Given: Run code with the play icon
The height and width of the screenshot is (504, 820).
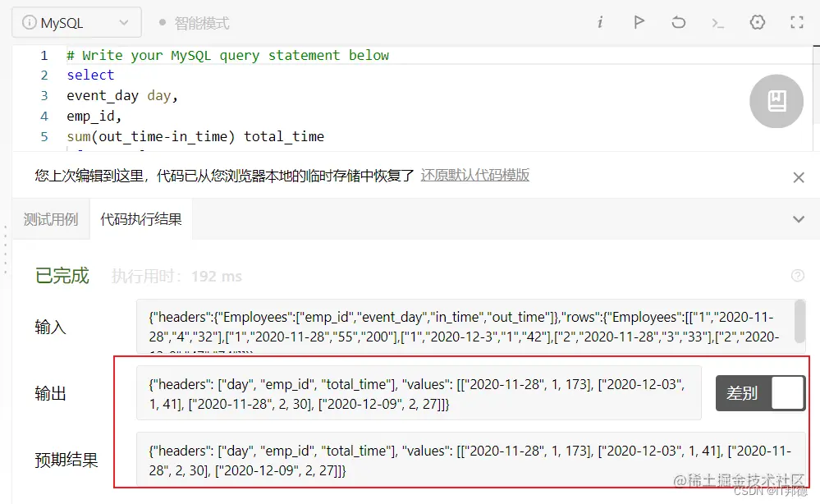Looking at the screenshot, I should coord(639,22).
